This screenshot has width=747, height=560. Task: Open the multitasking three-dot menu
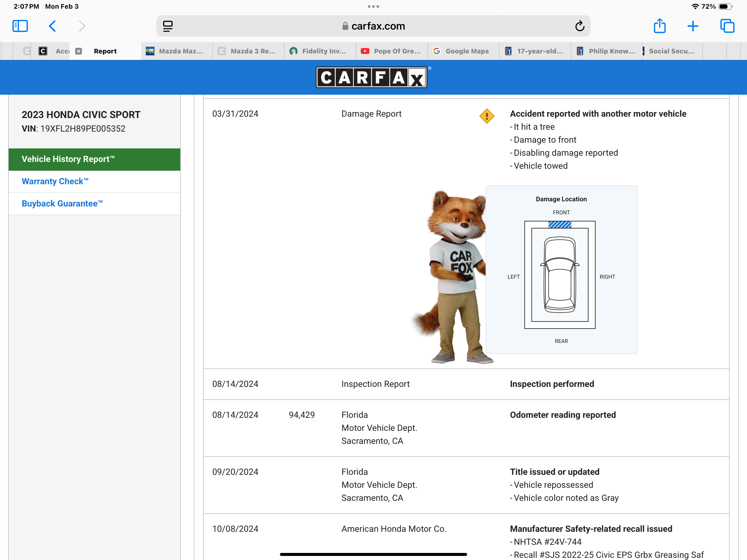coord(373,7)
